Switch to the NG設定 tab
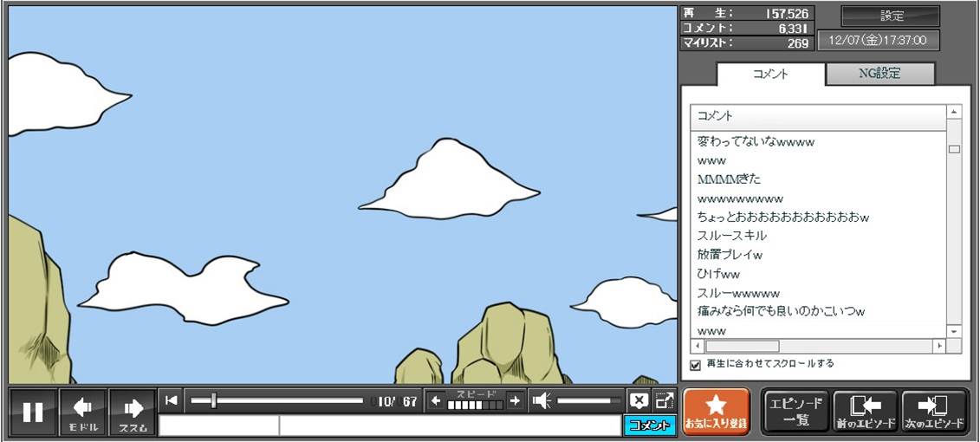Viewport: 980px width, 442px height. pyautogui.click(x=879, y=74)
